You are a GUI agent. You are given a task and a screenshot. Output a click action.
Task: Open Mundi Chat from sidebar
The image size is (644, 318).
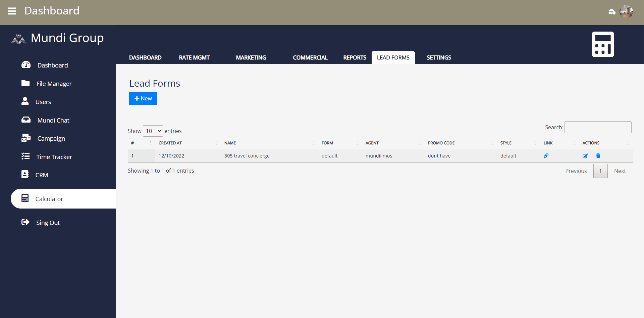53,120
